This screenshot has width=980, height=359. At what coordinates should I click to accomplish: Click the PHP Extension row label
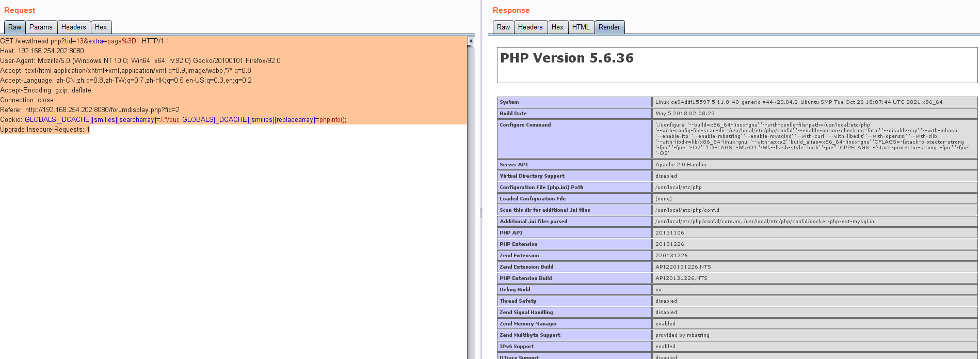click(518, 244)
